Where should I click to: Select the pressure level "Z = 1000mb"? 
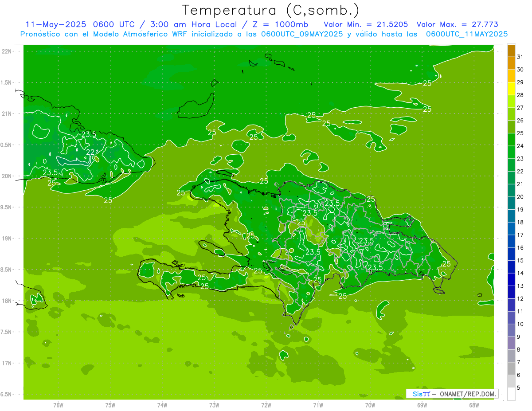(281, 24)
